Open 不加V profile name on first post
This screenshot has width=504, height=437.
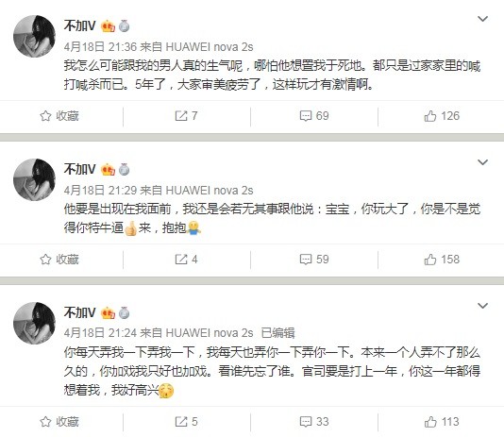(x=79, y=25)
